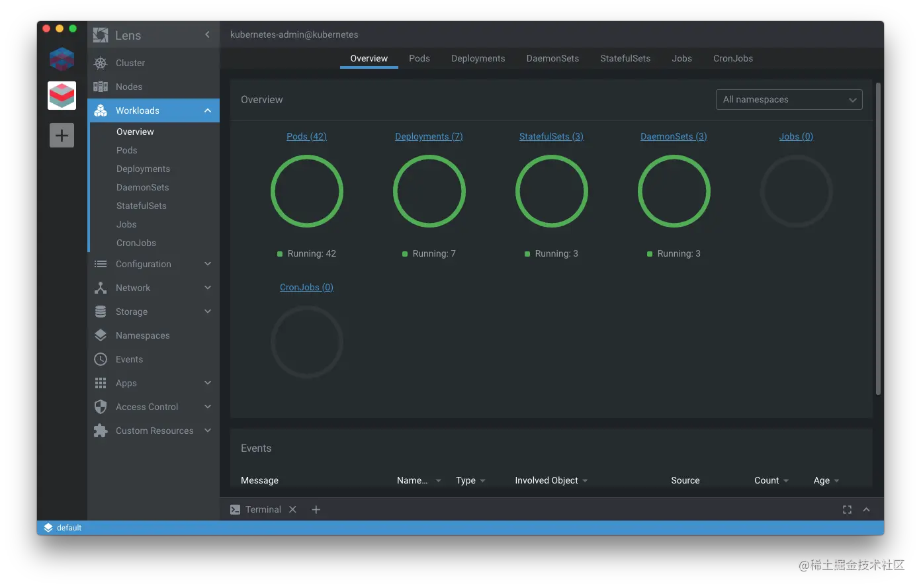Click the Running: 42 legend entry
The height and width of the screenshot is (588, 921).
pyautogui.click(x=306, y=253)
